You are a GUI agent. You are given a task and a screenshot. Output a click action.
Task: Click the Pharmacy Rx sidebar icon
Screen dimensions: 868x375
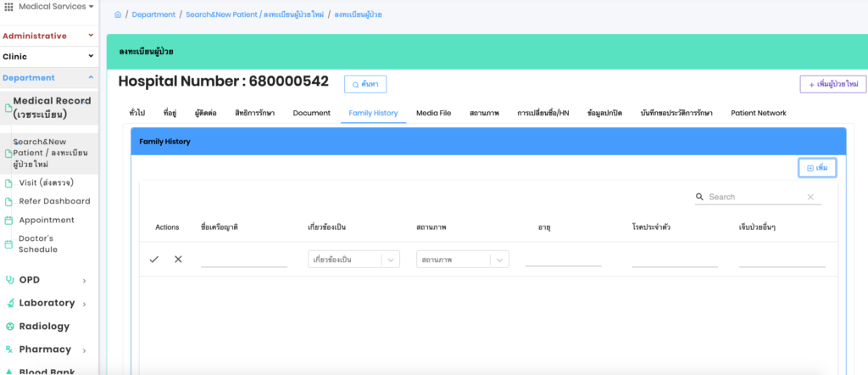(x=9, y=350)
